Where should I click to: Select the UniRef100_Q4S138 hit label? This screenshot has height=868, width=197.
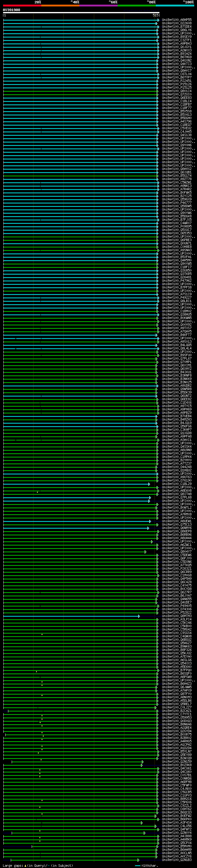click(177, 135)
